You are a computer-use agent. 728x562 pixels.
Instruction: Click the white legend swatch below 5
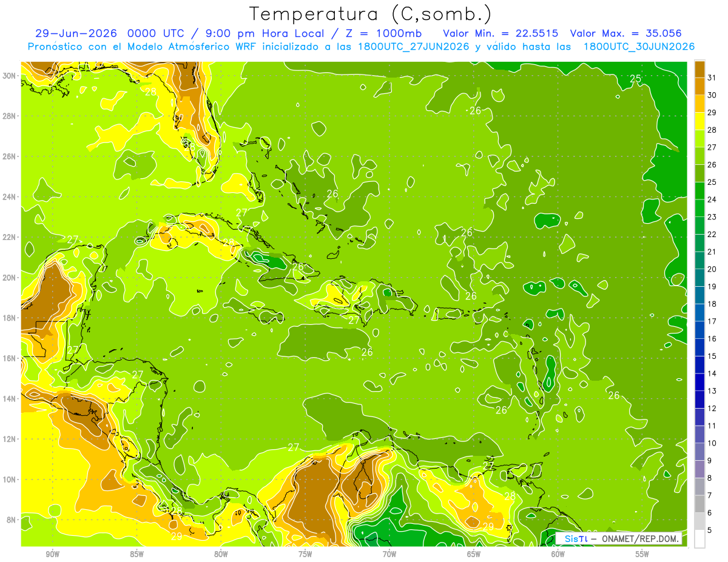699,539
